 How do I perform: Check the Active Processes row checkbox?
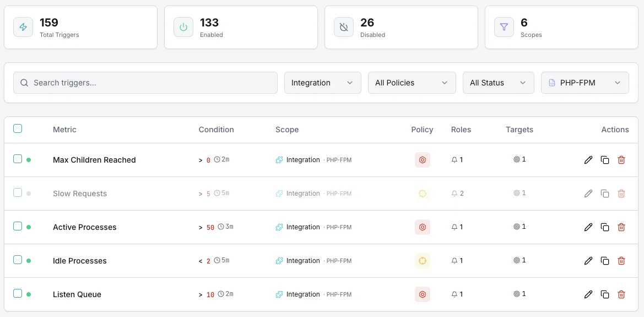(x=18, y=226)
